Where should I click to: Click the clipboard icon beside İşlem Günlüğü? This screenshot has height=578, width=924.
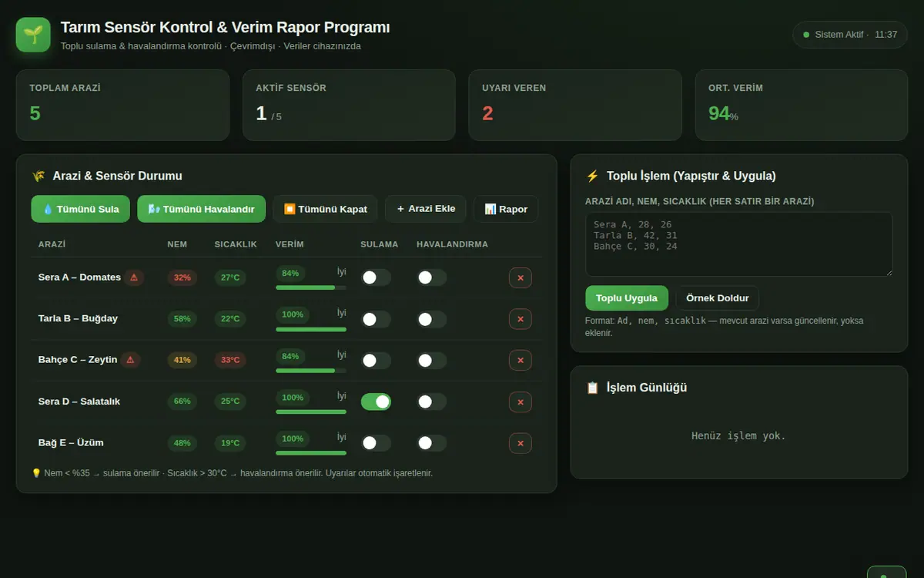[592, 388]
